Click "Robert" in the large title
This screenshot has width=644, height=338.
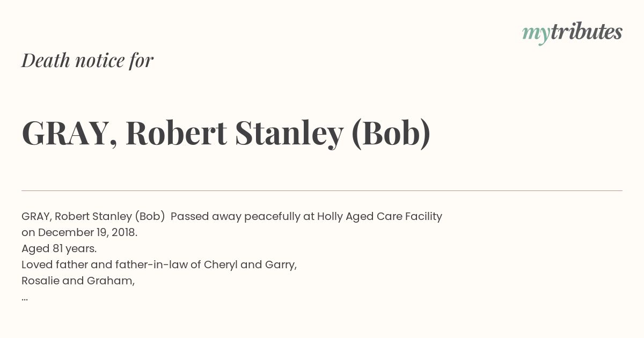pyautogui.click(x=176, y=133)
